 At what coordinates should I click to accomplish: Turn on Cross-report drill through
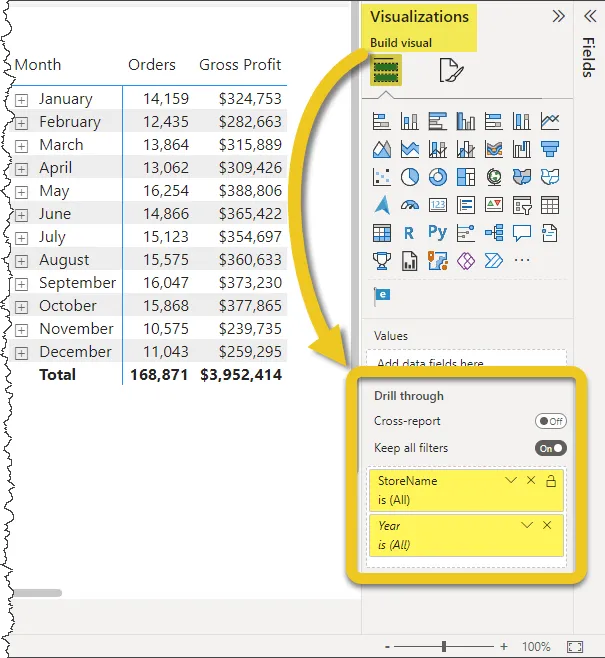click(x=550, y=421)
